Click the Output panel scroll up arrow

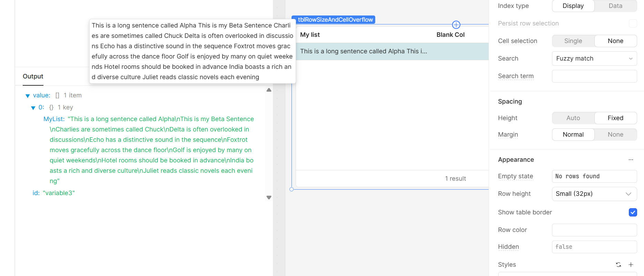point(269,90)
